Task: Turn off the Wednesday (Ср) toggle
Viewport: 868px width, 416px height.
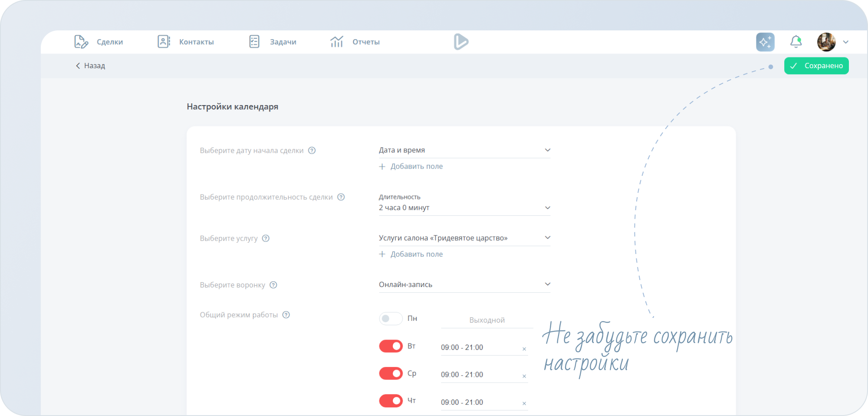Action: click(x=391, y=373)
